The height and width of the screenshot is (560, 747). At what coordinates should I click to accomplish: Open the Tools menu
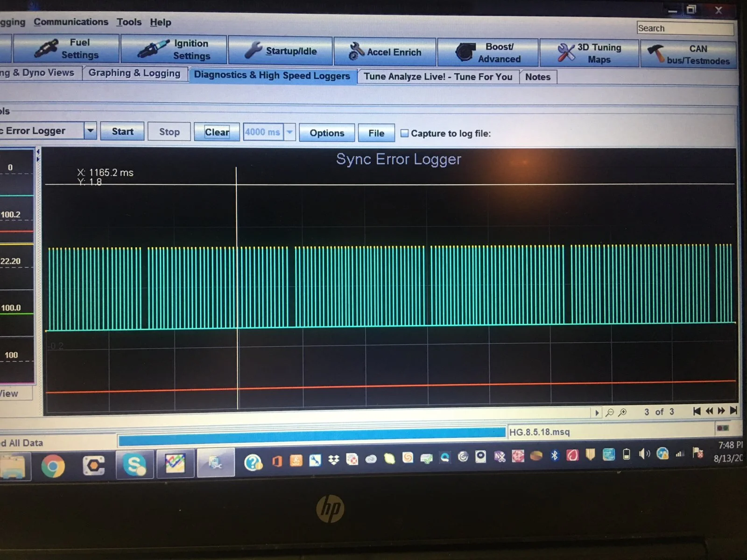[129, 22]
